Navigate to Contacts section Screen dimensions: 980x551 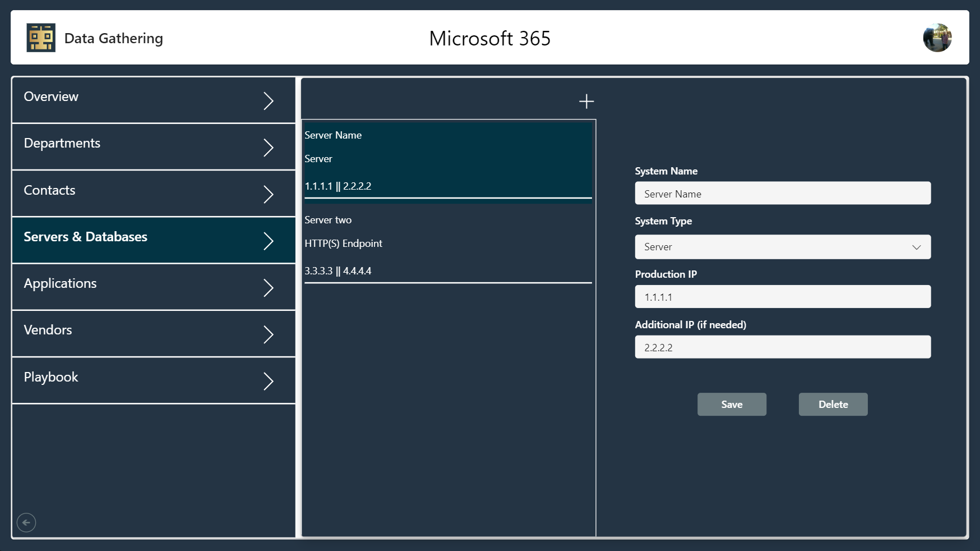154,194
